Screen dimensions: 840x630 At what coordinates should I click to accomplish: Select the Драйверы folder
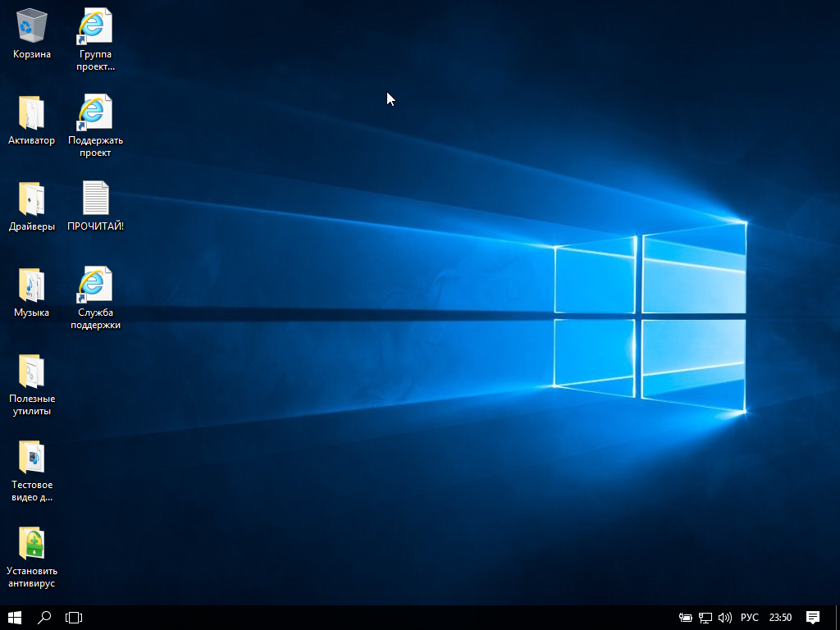pos(32,206)
